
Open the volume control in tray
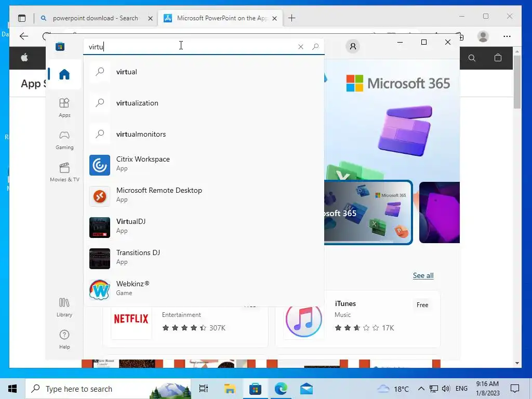(x=446, y=389)
